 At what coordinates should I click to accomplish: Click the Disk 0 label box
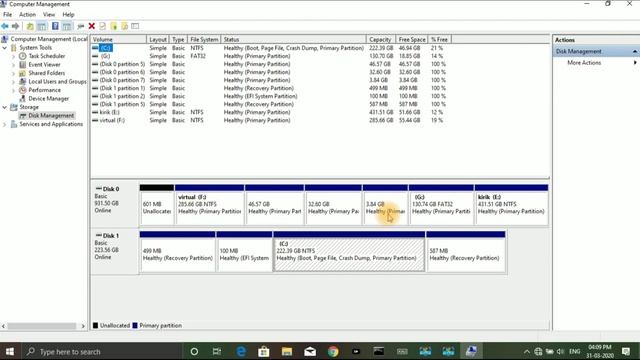[x=115, y=204]
